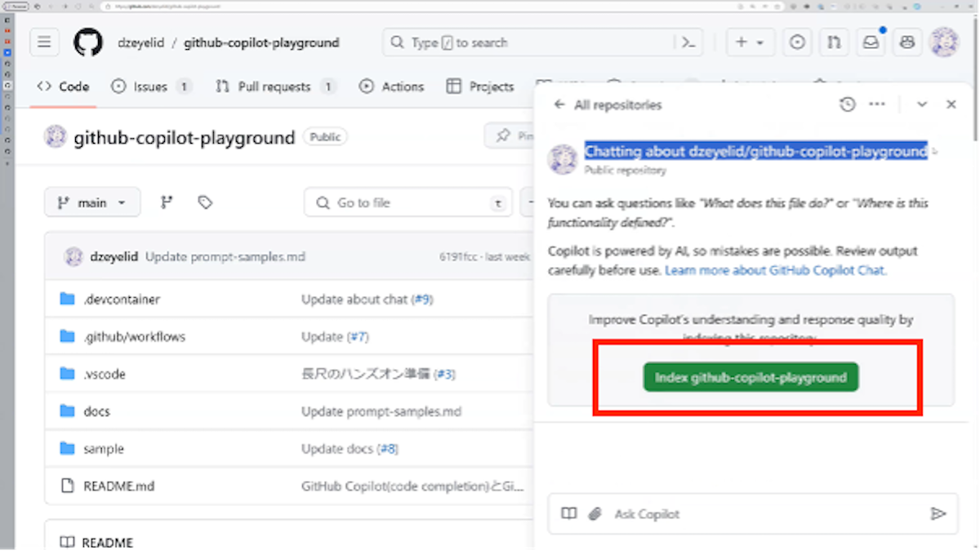Image resolution: width=980 pixels, height=551 pixels.
Task: Open the notifications inbox icon
Action: (x=871, y=42)
